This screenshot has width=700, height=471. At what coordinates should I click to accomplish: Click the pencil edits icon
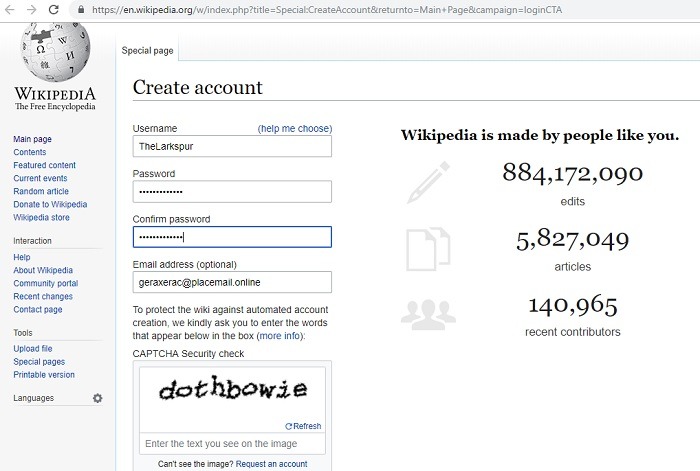click(x=428, y=183)
